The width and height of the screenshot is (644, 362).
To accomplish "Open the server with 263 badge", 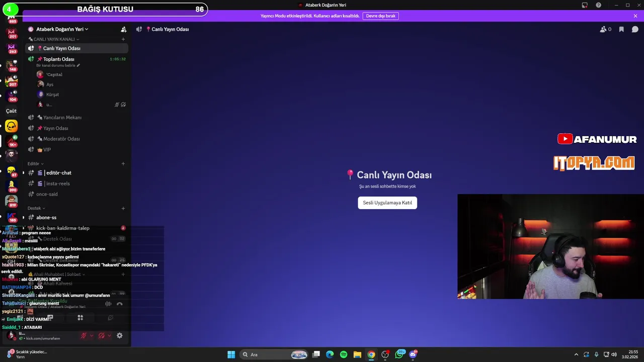I will tap(11, 48).
